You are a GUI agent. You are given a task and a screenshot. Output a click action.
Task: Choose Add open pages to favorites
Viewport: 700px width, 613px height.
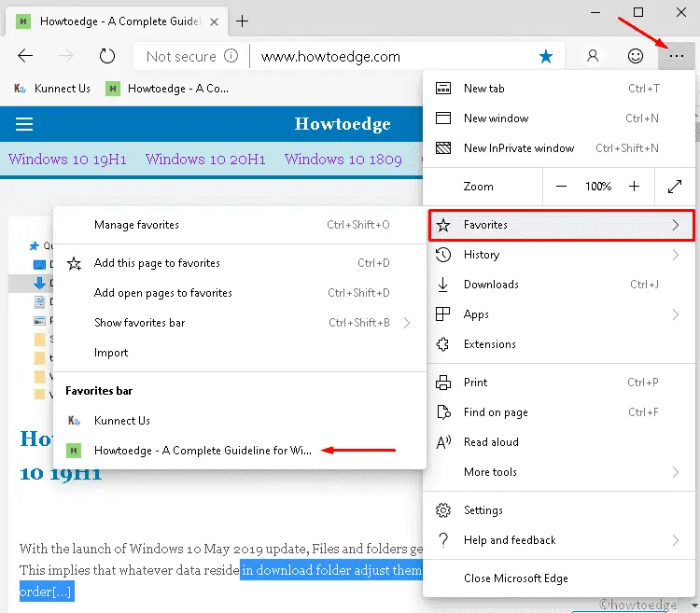(240, 293)
